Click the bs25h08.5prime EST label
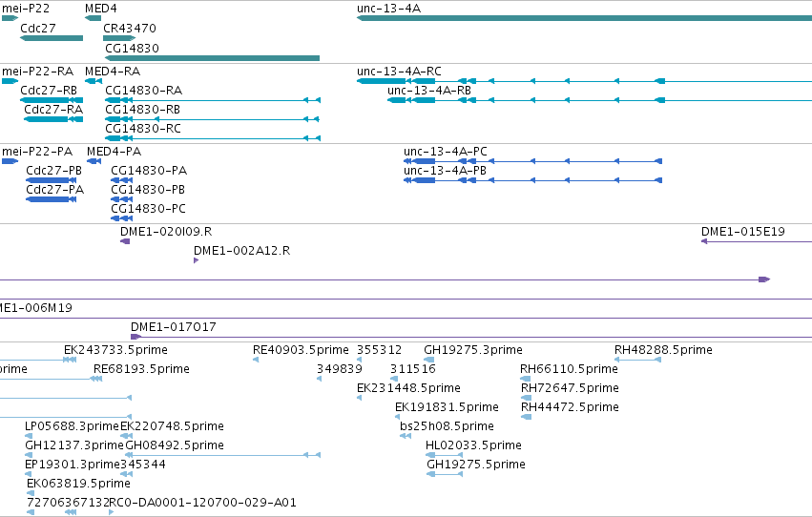 (447, 426)
